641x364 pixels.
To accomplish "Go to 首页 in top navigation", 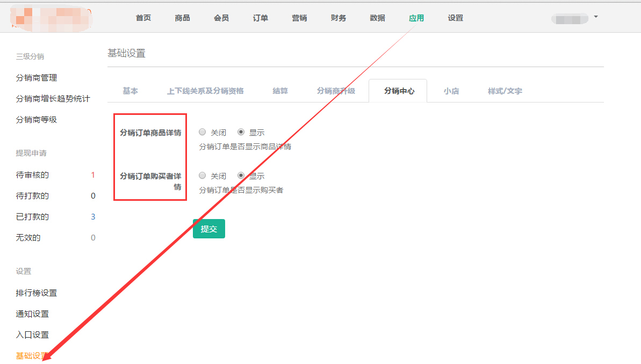I will pyautogui.click(x=143, y=18).
